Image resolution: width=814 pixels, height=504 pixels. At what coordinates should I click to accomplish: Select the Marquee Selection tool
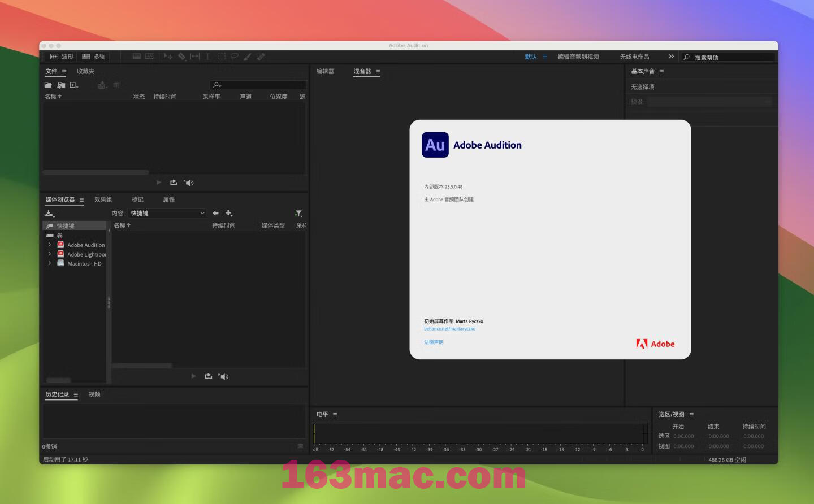click(222, 57)
